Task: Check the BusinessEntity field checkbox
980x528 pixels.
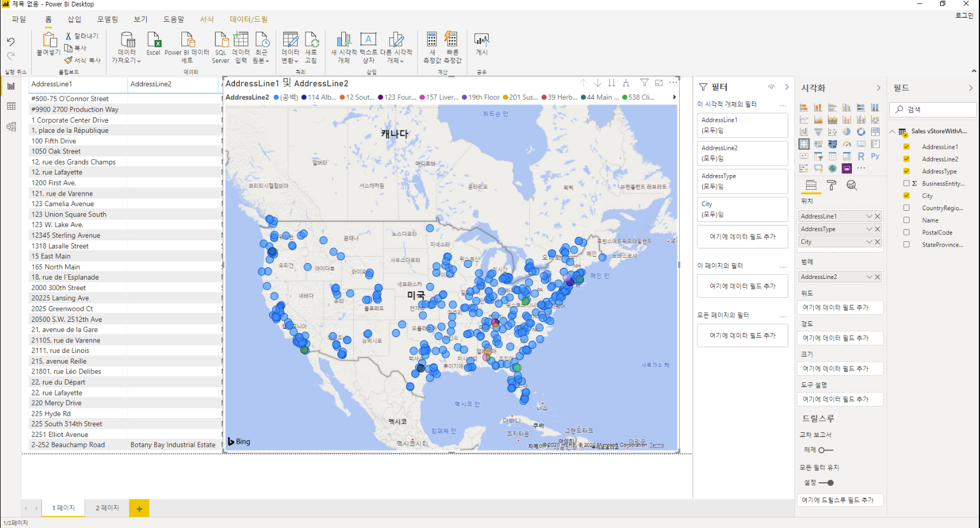Action: (907, 183)
